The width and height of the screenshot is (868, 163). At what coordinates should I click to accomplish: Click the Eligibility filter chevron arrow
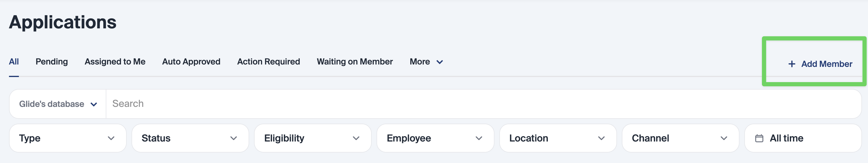pyautogui.click(x=356, y=138)
